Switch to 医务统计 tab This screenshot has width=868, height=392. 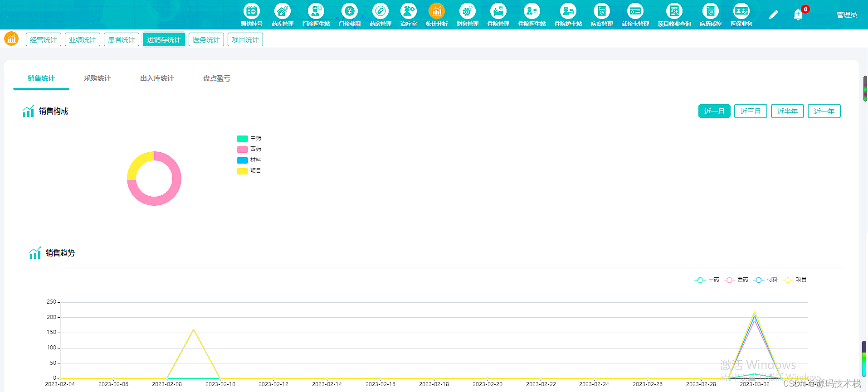[206, 39]
